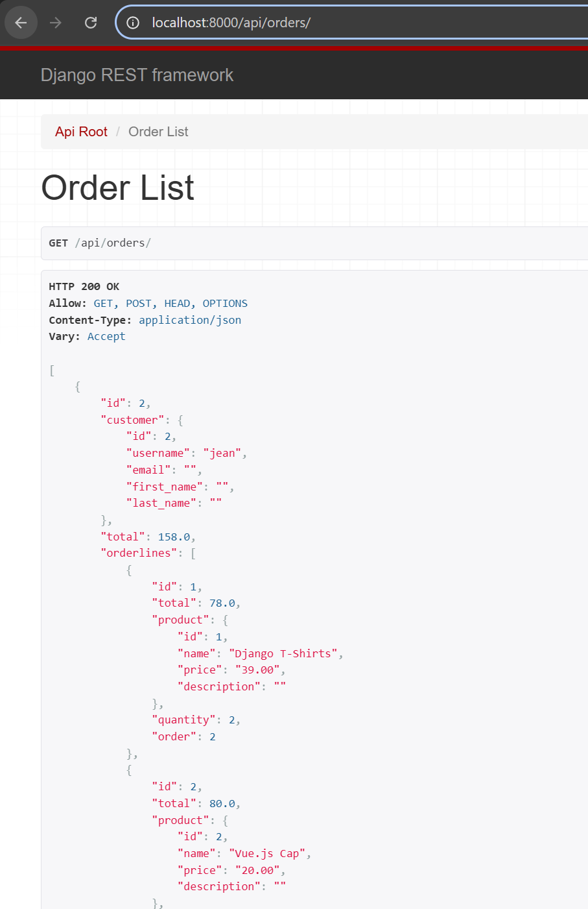Click the browser back arrow button
Viewport: 588px width, 909px height.
tap(21, 23)
